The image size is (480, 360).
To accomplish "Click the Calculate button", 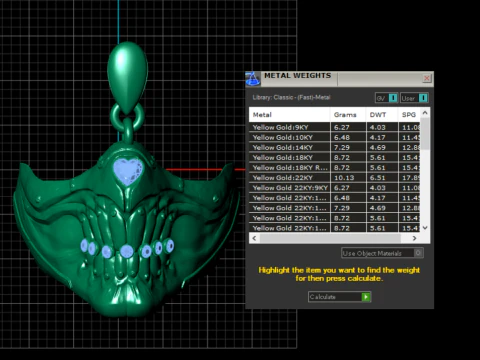I will [x=339, y=297].
